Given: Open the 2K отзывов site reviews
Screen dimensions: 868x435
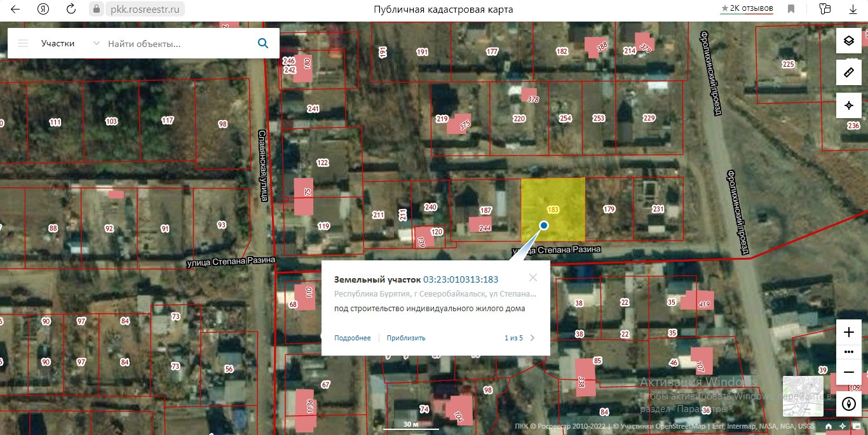Looking at the screenshot, I should coord(747,9).
